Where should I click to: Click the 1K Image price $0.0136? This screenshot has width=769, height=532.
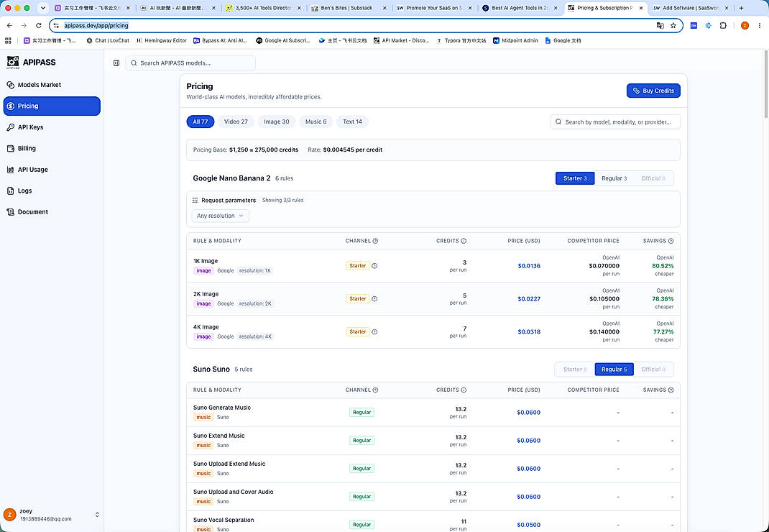[529, 266]
